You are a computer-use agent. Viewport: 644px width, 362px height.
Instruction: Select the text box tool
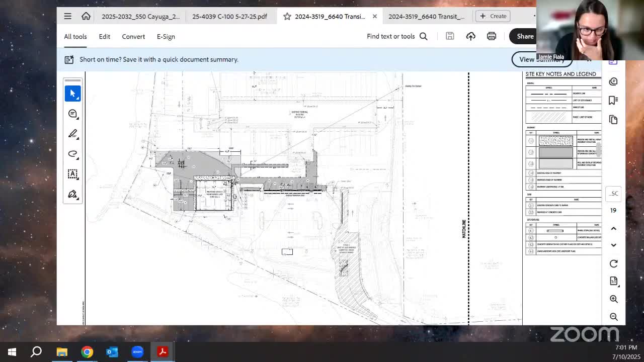(72, 174)
